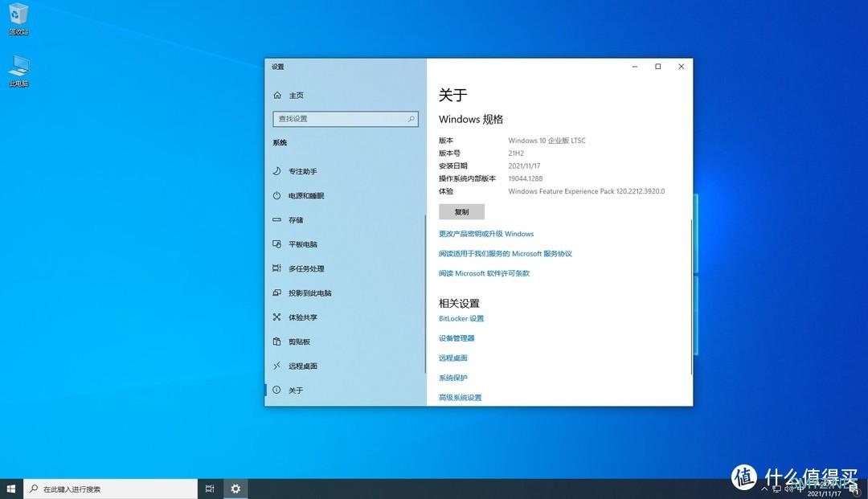Screen dimensions: 868x499
Task: Click Windows Feature Experience Pack value
Action: coord(586,191)
